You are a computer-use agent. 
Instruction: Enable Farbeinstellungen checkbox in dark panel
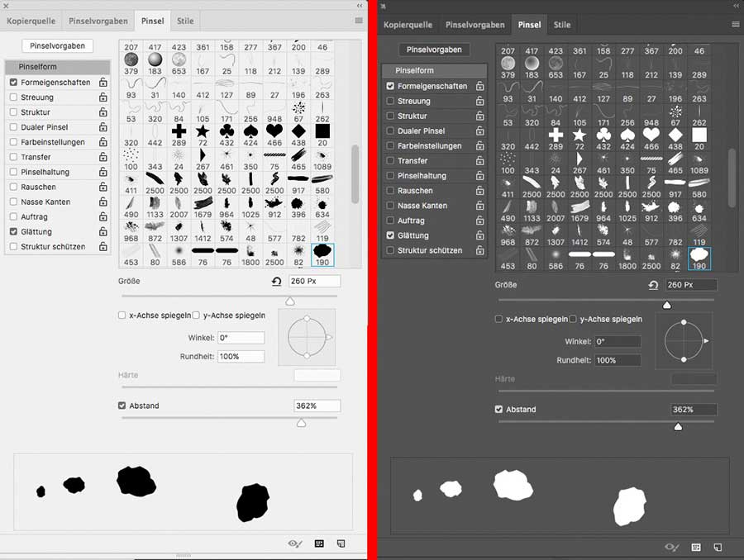390,145
